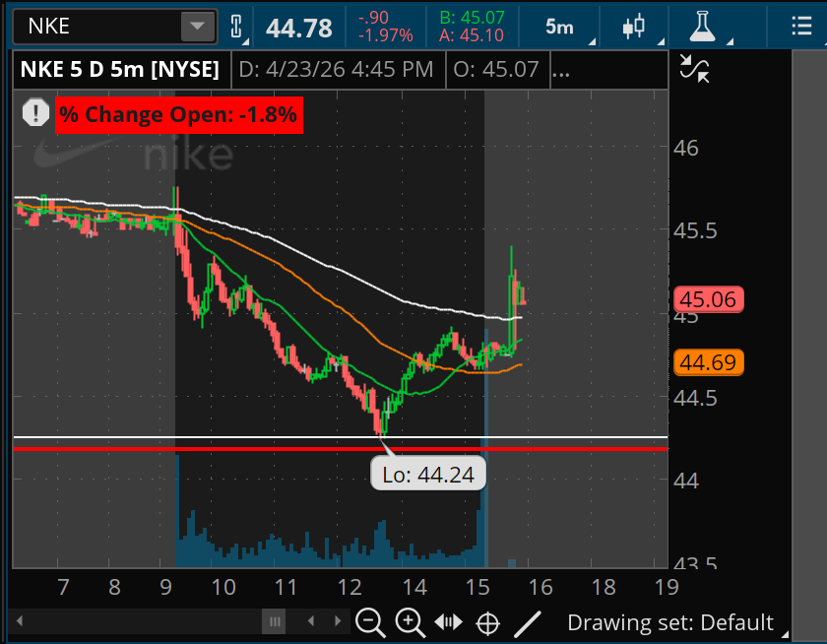The height and width of the screenshot is (644, 827).
Task: Click the collapse-arrows icon above the price axis
Action: coord(695,69)
